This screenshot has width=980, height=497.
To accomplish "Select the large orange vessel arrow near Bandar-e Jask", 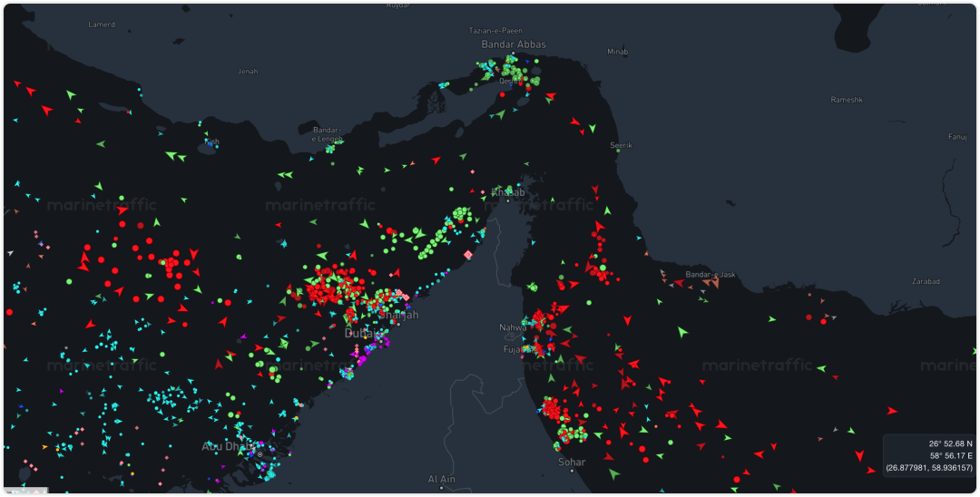I will click(712, 282).
